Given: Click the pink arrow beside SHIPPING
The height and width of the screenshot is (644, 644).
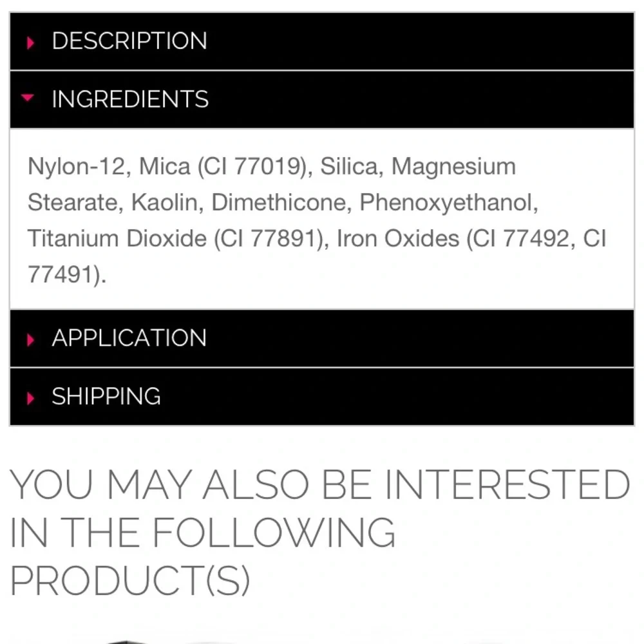Looking at the screenshot, I should point(30,398).
